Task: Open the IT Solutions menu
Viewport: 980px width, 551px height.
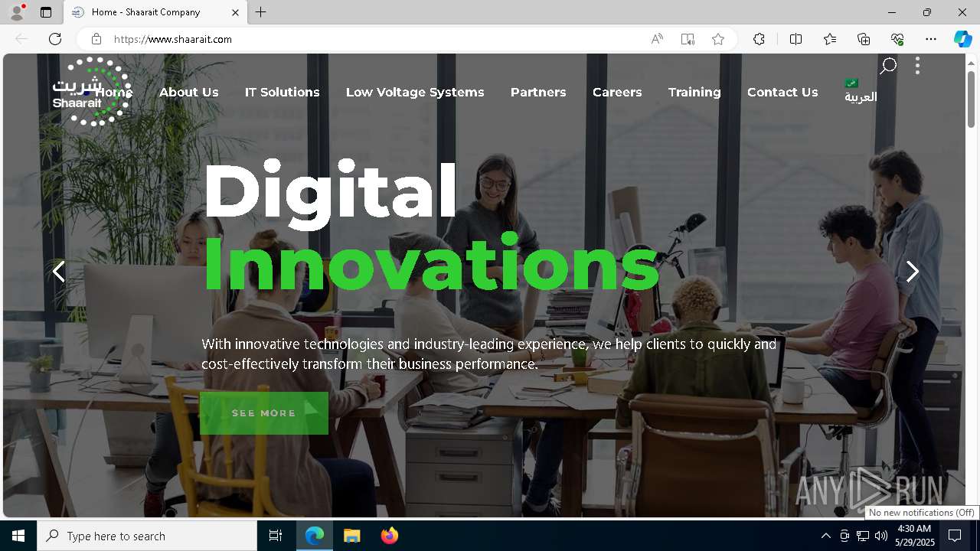Action: [282, 92]
